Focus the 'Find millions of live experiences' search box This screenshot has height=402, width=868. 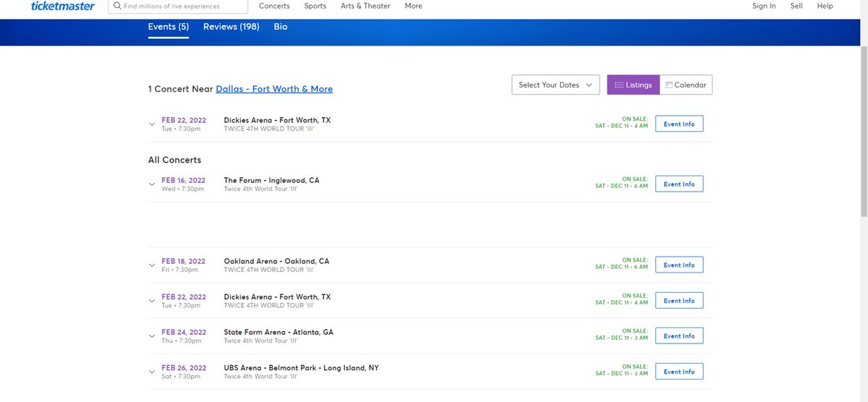pos(176,6)
